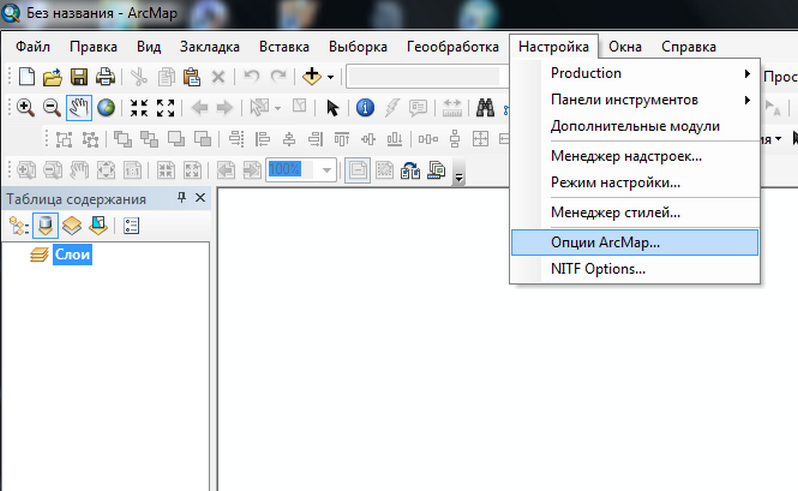Open Менеджер надстроек... dialog
Image resolution: width=798 pixels, height=491 pixels.
[635, 156]
